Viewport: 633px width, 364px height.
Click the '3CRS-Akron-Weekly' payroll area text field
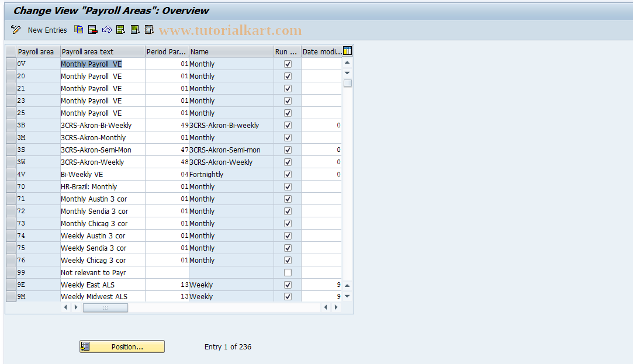(x=102, y=162)
